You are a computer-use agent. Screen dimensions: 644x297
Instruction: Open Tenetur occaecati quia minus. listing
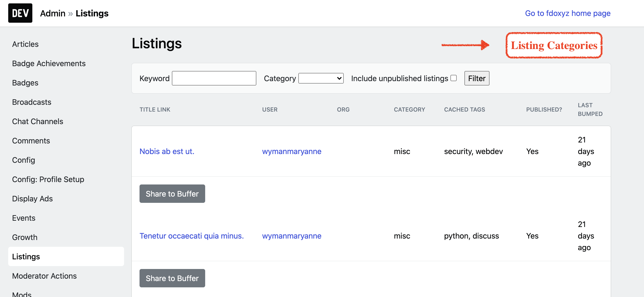[191, 236]
